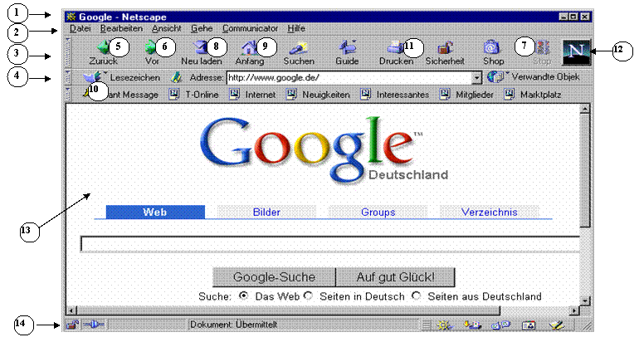Click the Shop toolbar icon
644x342 pixels.
(x=493, y=48)
